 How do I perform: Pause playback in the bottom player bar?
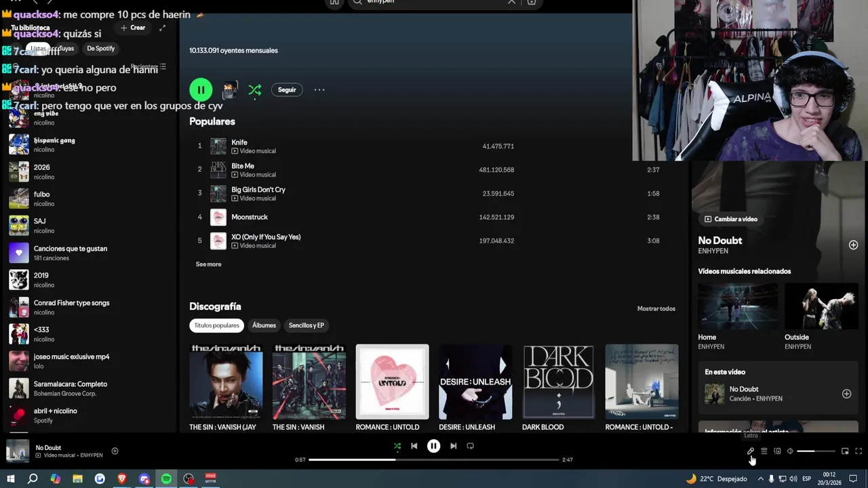point(433,446)
